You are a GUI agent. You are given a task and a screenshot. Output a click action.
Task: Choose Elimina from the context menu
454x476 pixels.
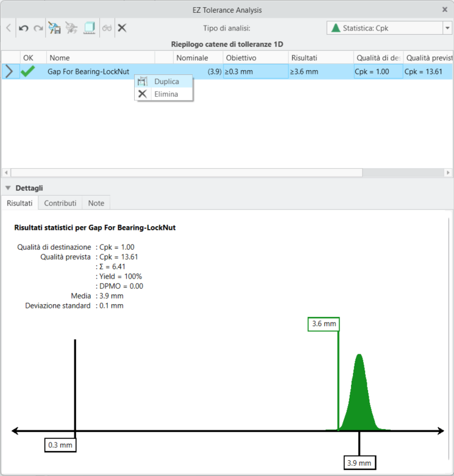tap(163, 94)
